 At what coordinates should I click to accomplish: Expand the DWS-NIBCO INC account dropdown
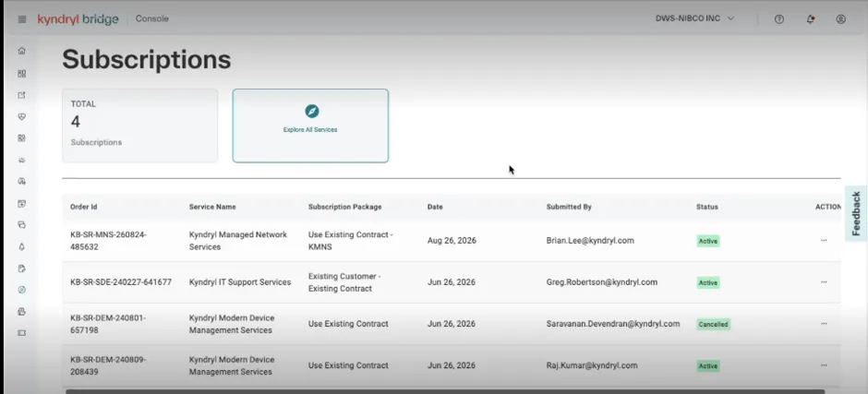pyautogui.click(x=694, y=18)
